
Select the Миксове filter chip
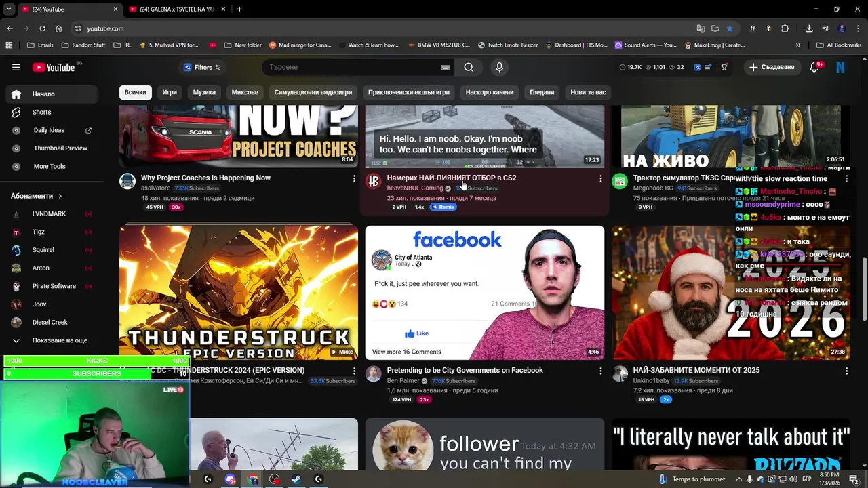coord(245,92)
